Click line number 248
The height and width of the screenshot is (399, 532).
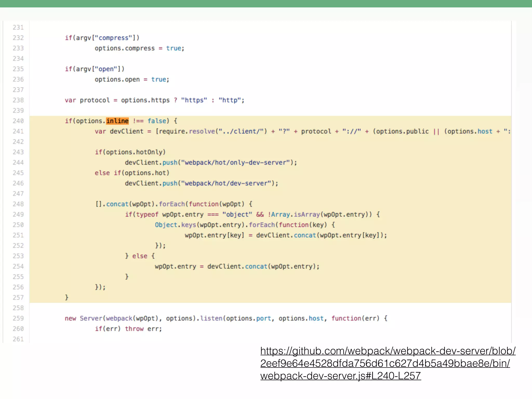[x=18, y=204]
